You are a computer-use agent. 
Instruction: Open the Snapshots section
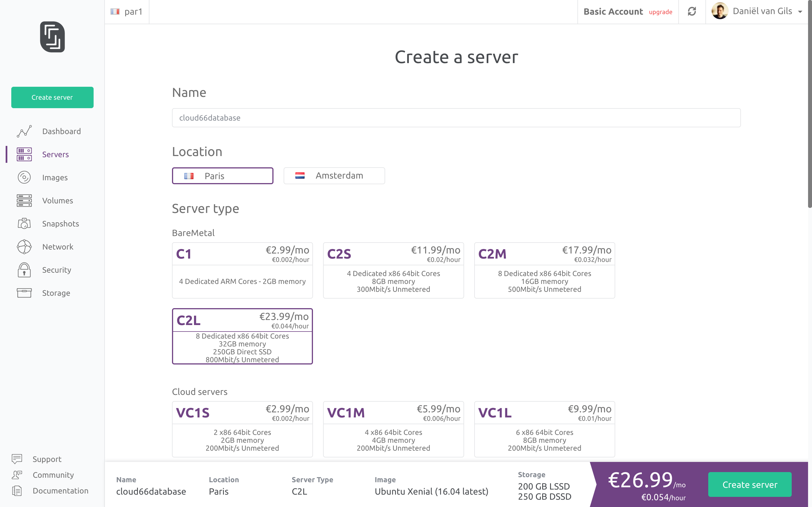[x=60, y=224]
